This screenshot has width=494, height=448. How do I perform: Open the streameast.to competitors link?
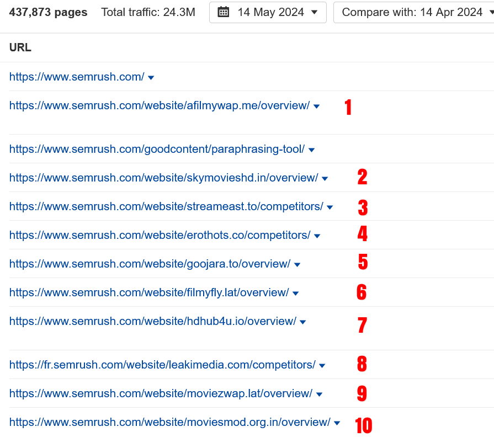point(166,206)
